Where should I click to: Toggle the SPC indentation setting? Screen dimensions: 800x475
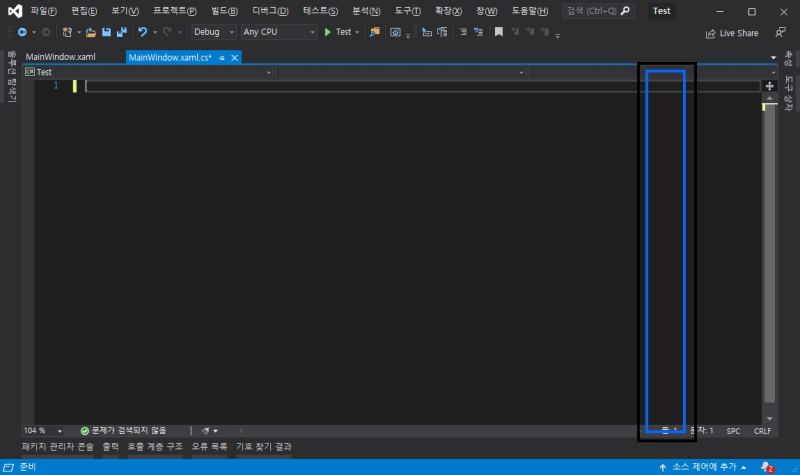tap(733, 431)
